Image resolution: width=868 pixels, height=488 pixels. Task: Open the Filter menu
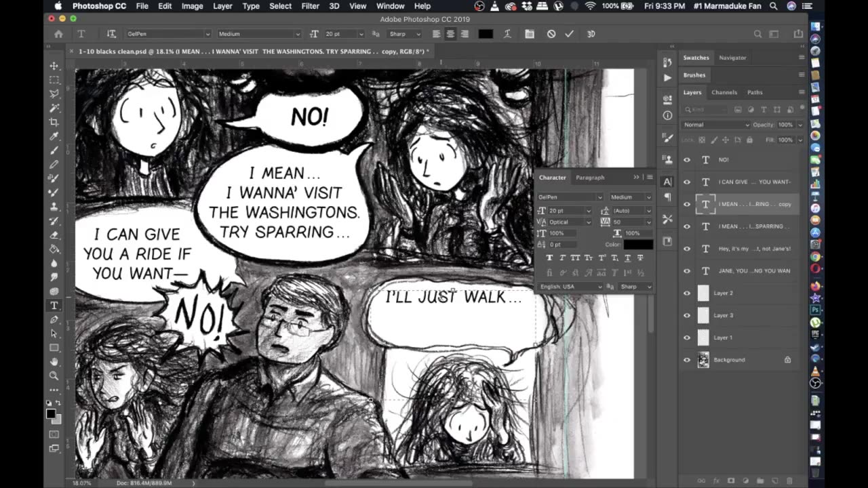coord(310,6)
